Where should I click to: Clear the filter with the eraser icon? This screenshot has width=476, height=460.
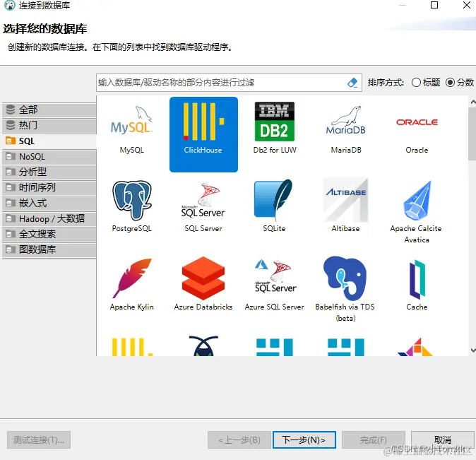click(x=352, y=83)
